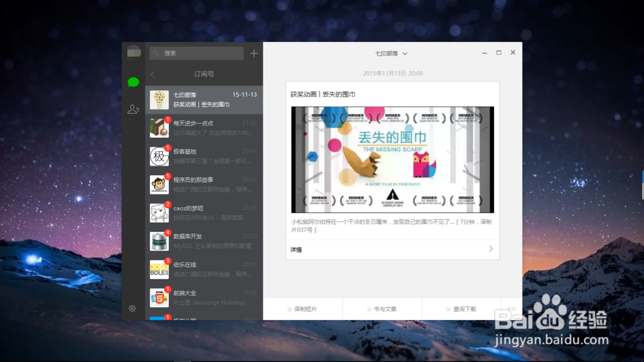Open the 伯乐在线 JobBole avatar
This screenshot has height=362, width=644.
[159, 269]
